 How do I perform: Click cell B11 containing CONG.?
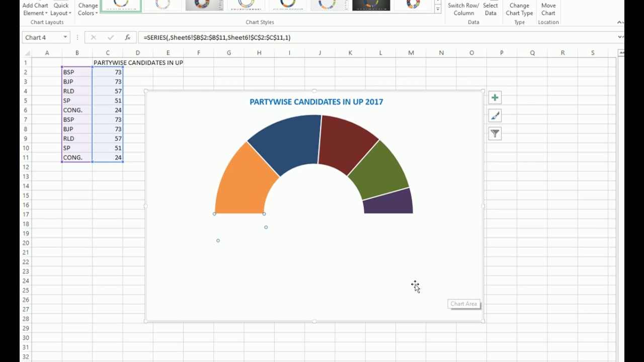click(77, 157)
